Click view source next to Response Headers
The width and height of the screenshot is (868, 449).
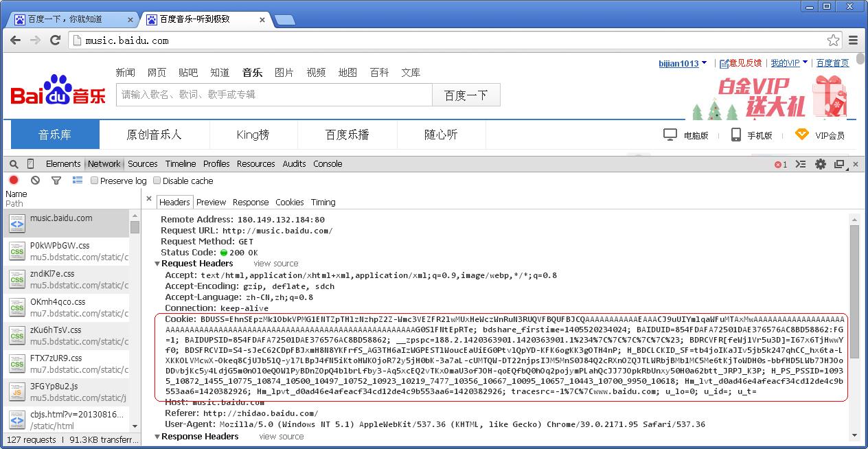pyautogui.click(x=282, y=437)
